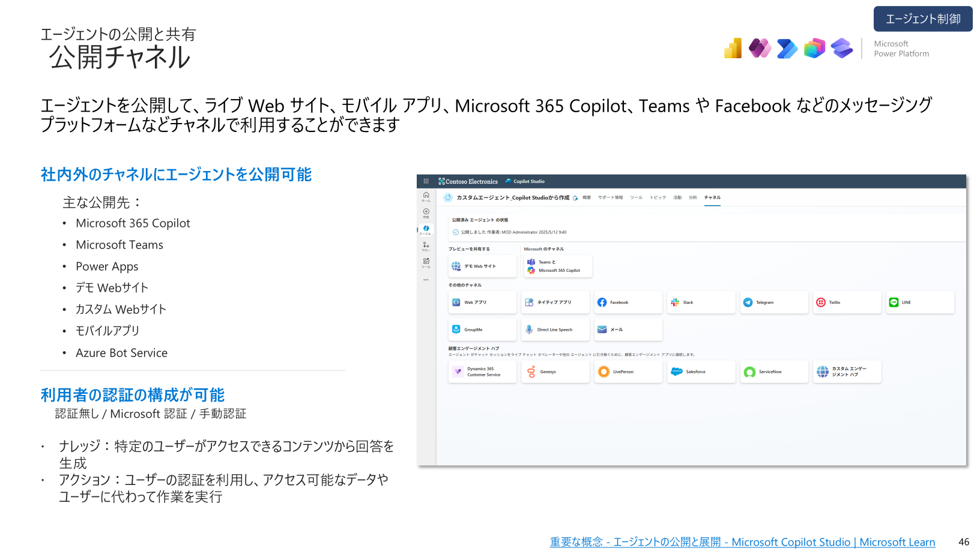Select the LINE channel icon
The image size is (980, 551).
[894, 303]
